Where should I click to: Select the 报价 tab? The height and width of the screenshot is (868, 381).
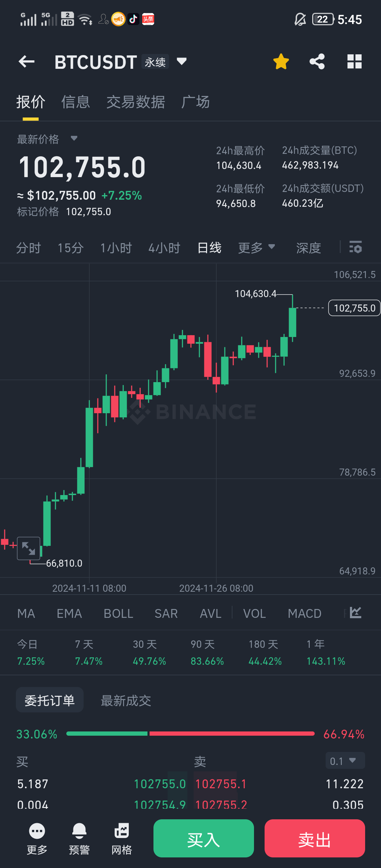[x=31, y=102]
